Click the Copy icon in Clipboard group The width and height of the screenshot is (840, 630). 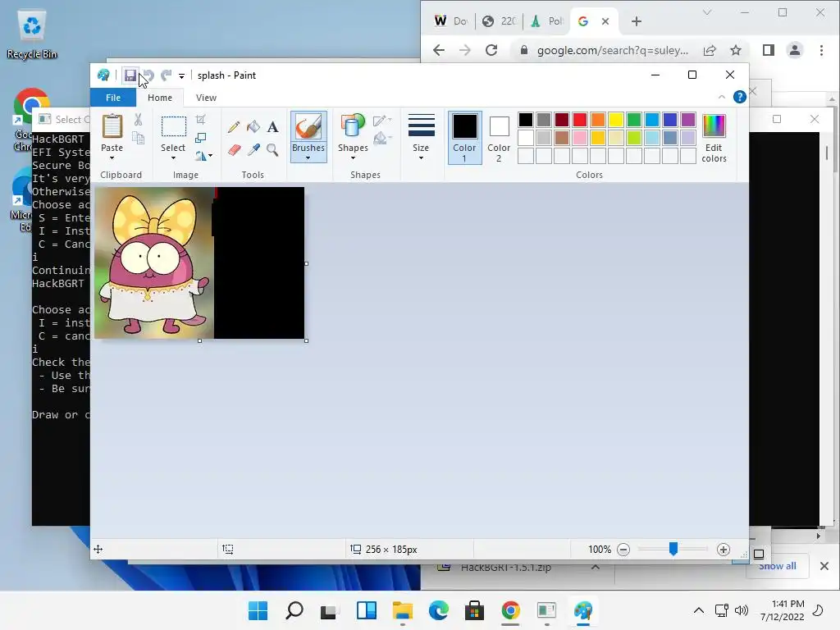(138, 138)
